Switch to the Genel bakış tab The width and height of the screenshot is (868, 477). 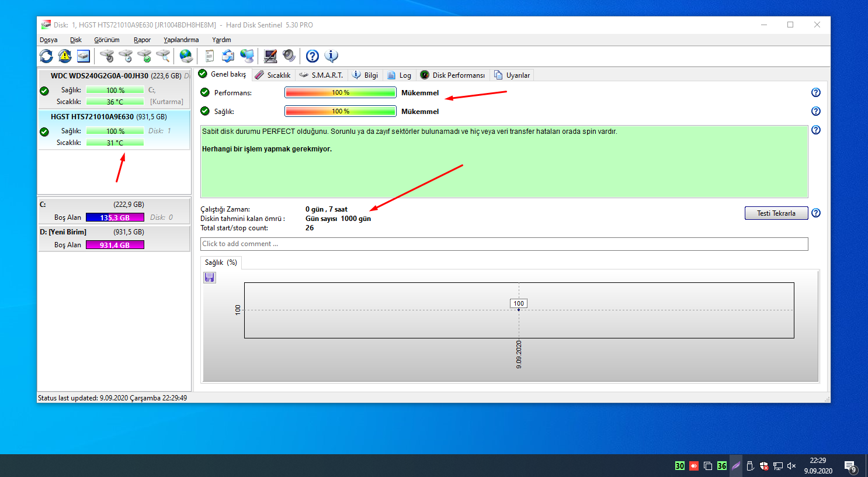pyautogui.click(x=223, y=74)
